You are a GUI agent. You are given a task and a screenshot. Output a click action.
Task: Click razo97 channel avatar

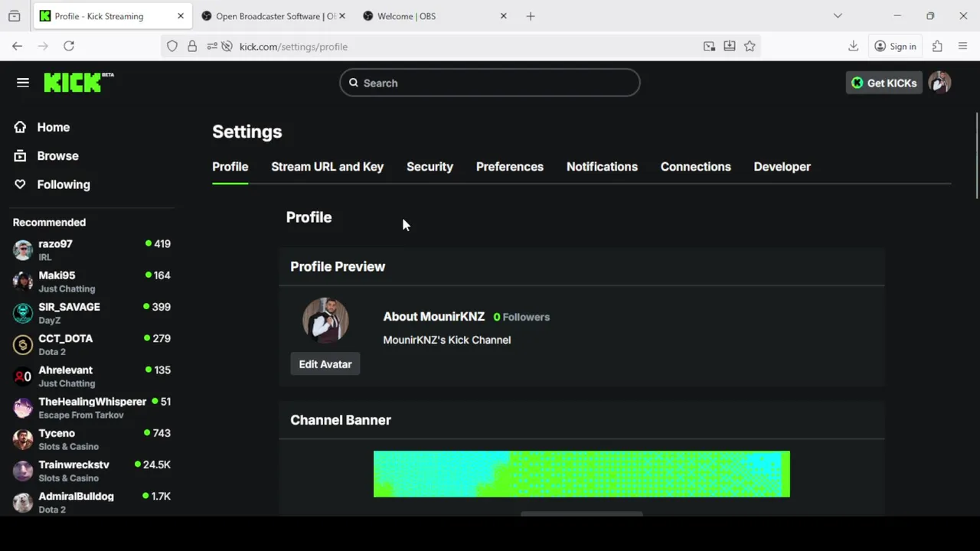[x=23, y=249]
